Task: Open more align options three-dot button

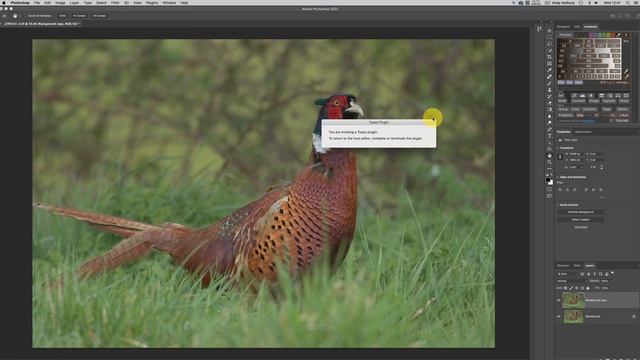Action: (602, 197)
